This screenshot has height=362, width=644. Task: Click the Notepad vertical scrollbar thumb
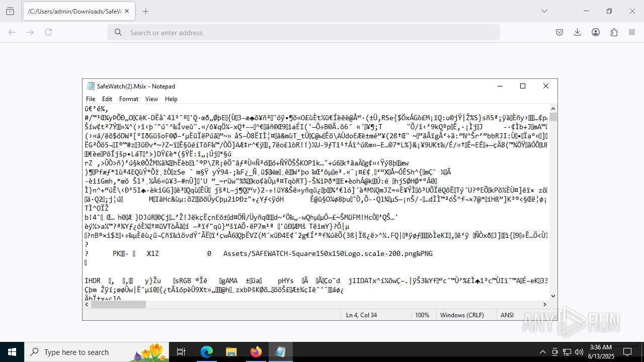point(553,117)
